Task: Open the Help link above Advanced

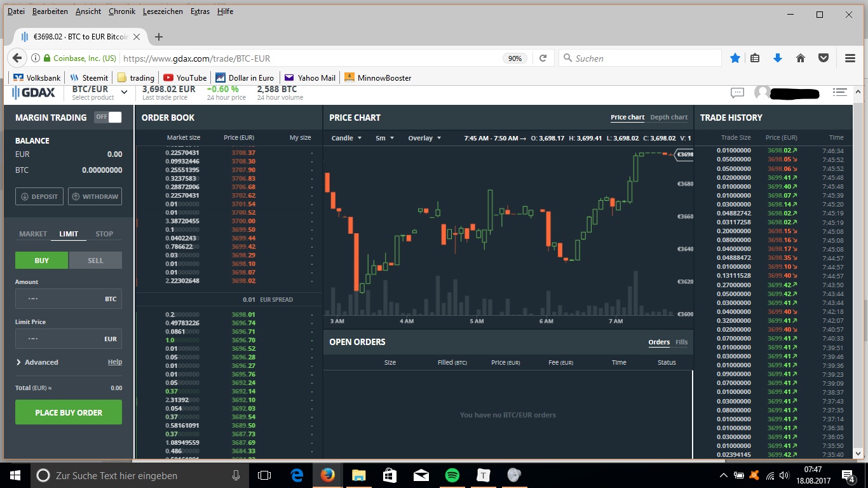Action: tap(114, 362)
